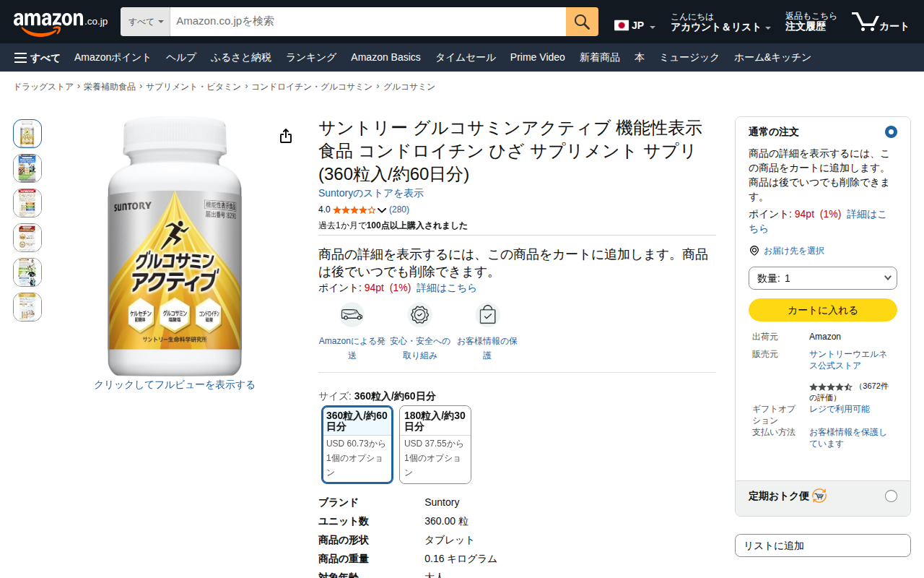Expand the rating breakdown chevron
Viewport: 924px width, 578px height.
382,210
